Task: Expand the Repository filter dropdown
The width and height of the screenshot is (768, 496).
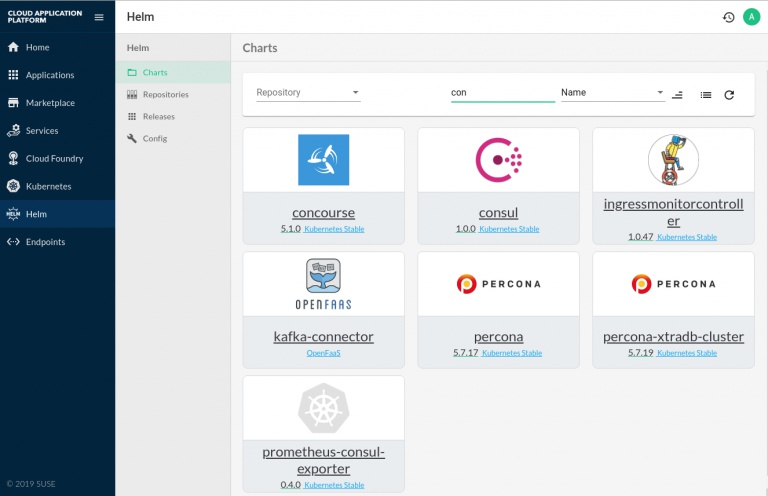Action: [308, 93]
